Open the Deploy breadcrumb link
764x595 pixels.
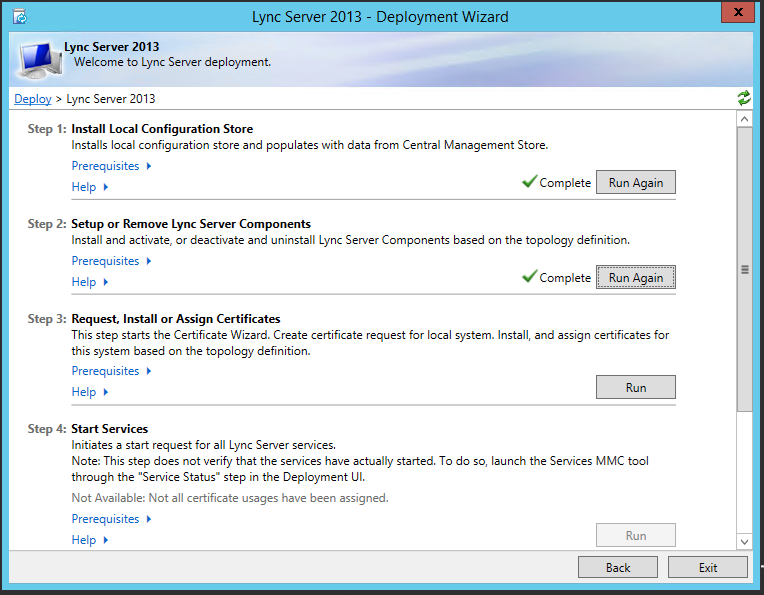[x=33, y=99]
